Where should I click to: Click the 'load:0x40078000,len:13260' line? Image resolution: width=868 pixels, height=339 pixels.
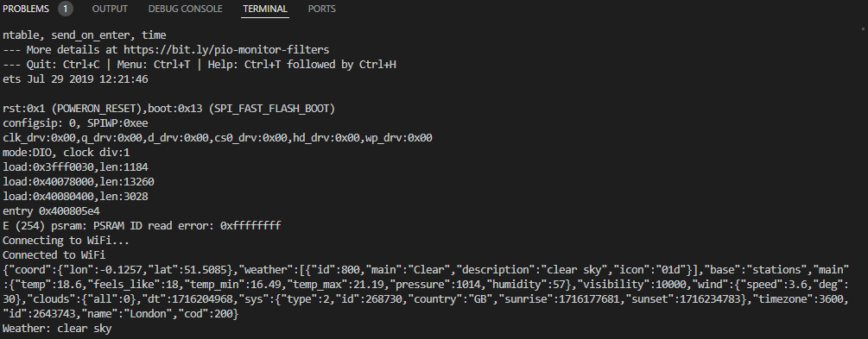[78, 182]
